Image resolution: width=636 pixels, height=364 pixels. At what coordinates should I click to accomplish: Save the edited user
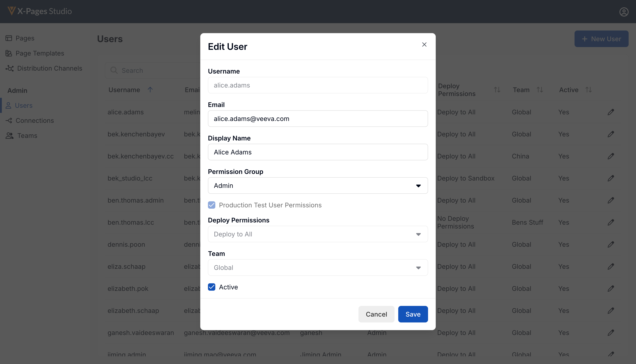tap(413, 314)
